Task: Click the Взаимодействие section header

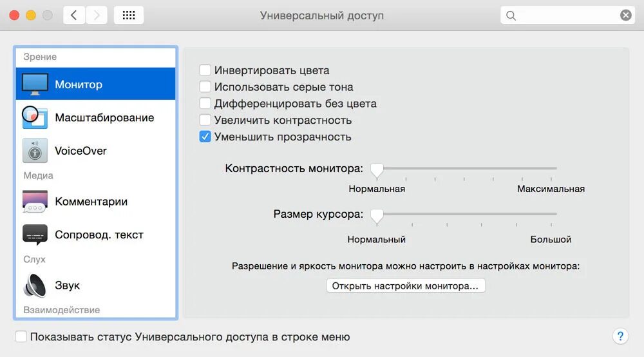Action: point(62,310)
